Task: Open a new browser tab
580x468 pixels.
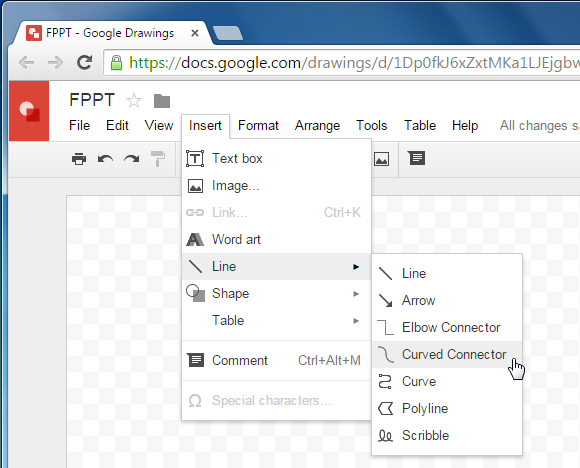Action: 228,33
